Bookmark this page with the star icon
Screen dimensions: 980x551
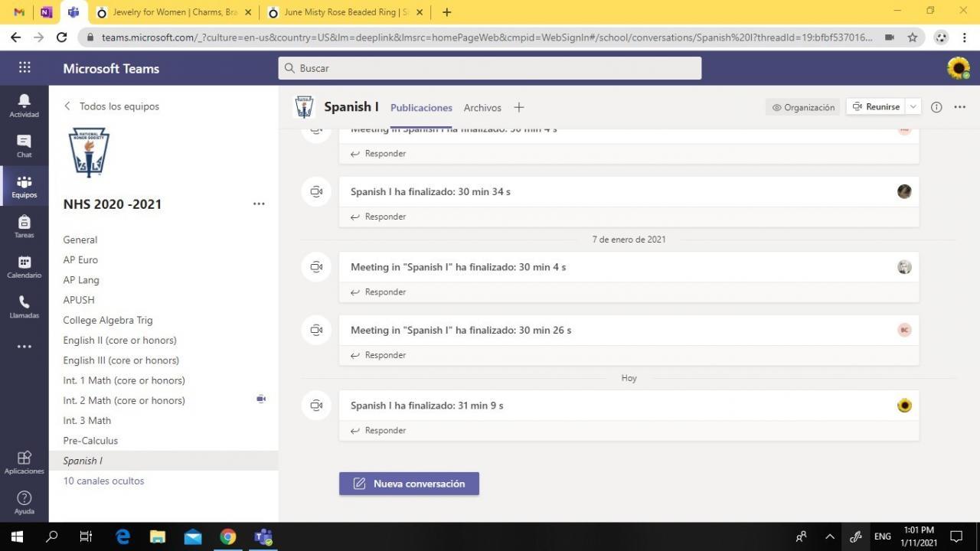913,37
